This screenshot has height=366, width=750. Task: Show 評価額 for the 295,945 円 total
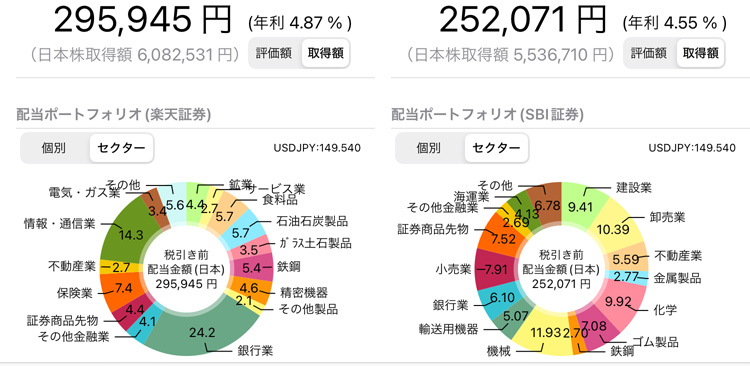coord(274,53)
